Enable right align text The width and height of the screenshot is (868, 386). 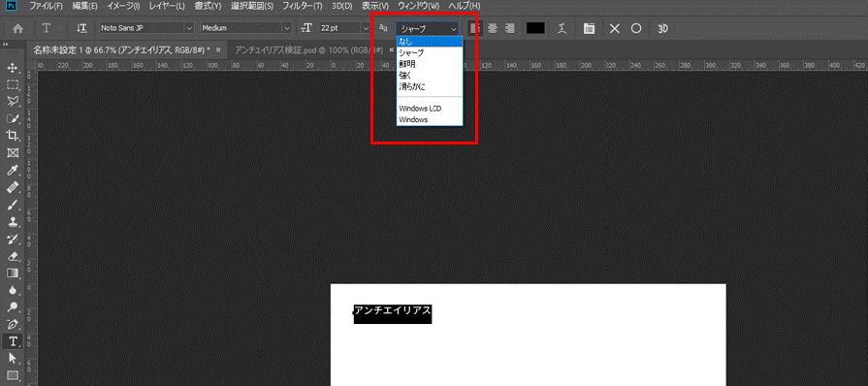(510, 28)
